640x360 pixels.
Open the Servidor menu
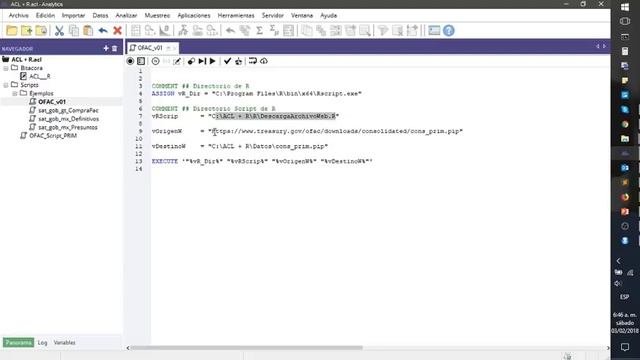point(273,16)
